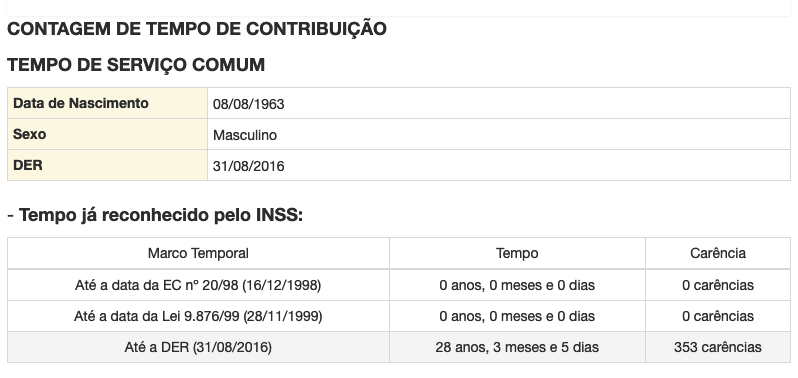Click the Carência column header

[x=718, y=253]
